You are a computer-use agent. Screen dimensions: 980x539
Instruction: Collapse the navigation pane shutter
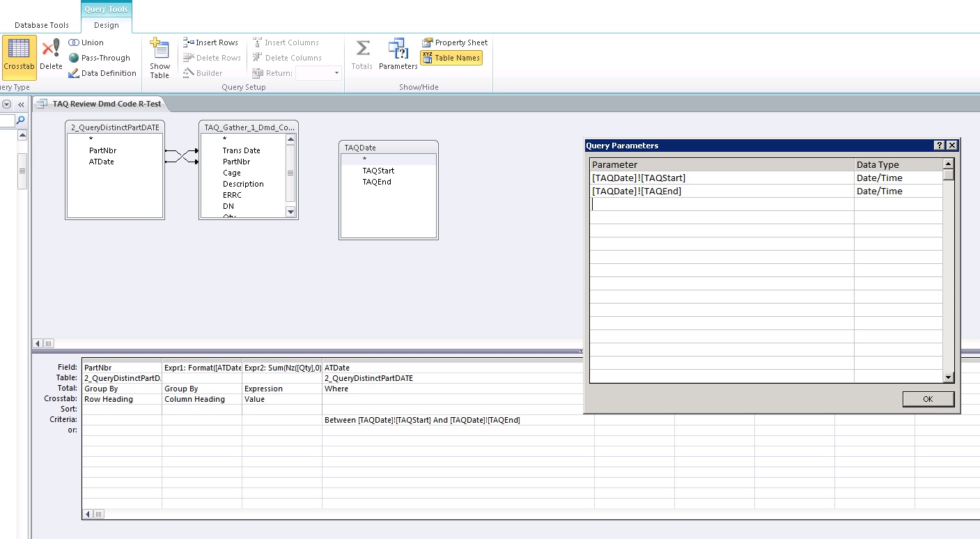click(21, 104)
